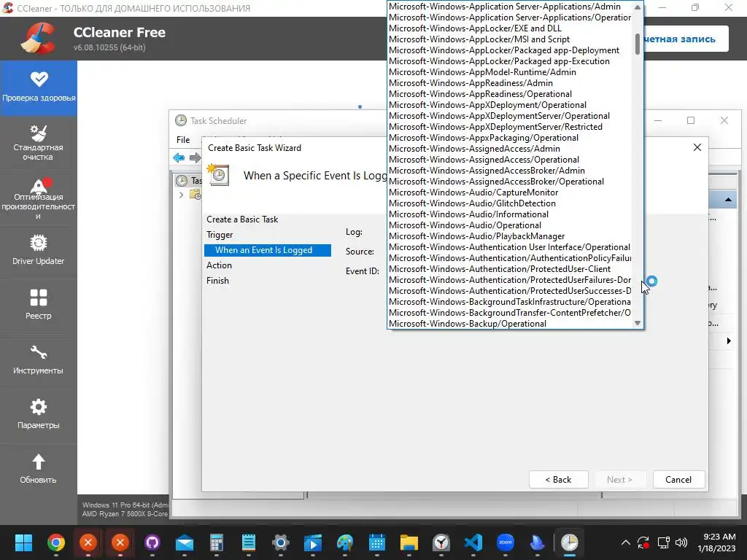
Task: Open the Tools wrench section in CCleaner
Action: (x=39, y=360)
